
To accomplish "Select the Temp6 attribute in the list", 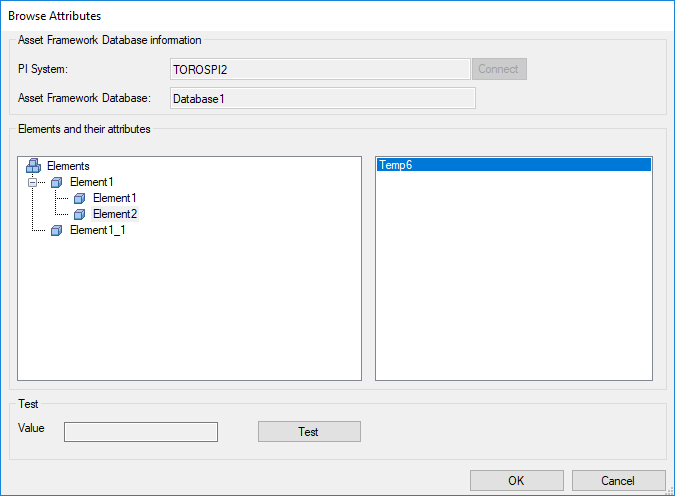I will 514,165.
